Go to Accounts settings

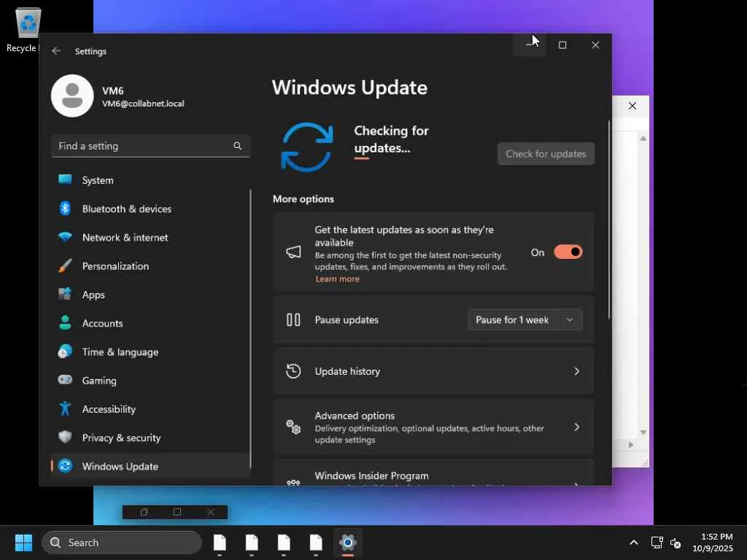click(x=150, y=323)
